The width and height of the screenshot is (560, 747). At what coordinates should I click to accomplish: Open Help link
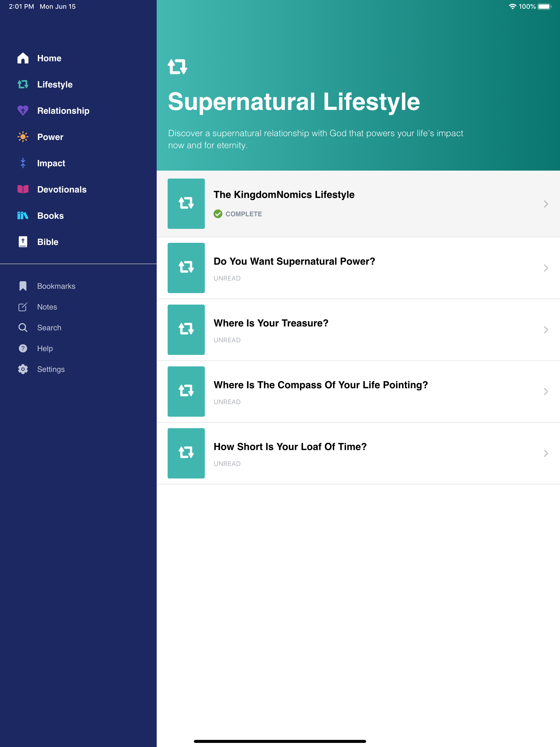tap(45, 349)
